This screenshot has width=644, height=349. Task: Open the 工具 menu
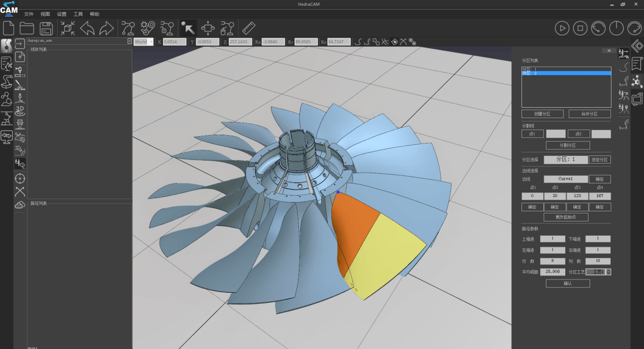(78, 14)
